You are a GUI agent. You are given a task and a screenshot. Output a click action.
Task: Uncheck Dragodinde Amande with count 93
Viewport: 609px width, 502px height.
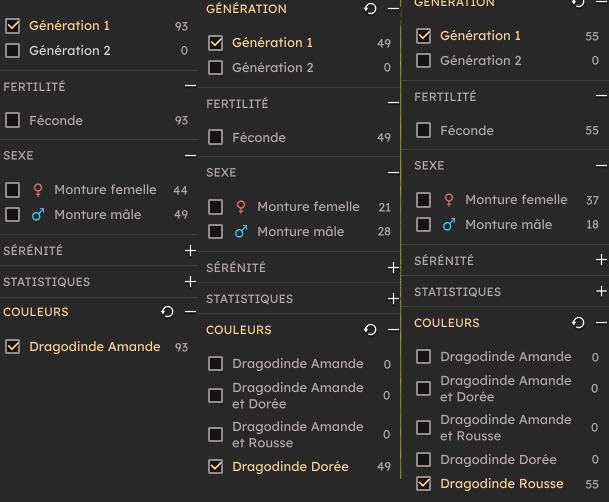[x=12, y=346]
